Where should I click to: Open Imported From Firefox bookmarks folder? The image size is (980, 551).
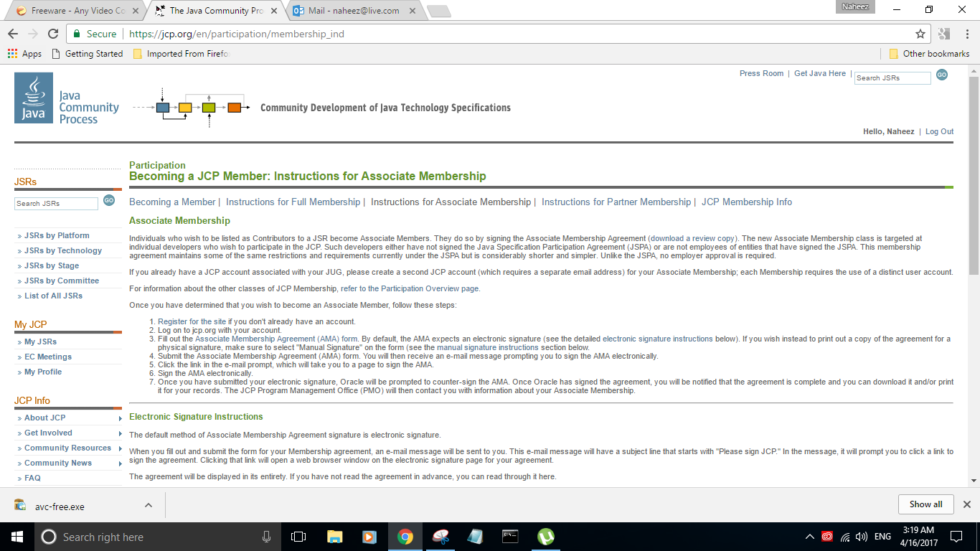pyautogui.click(x=182, y=54)
